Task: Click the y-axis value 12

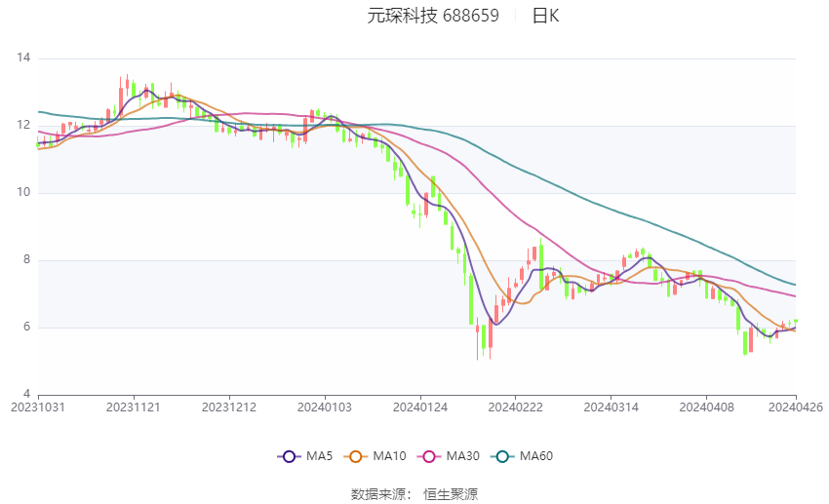Action: [23, 125]
